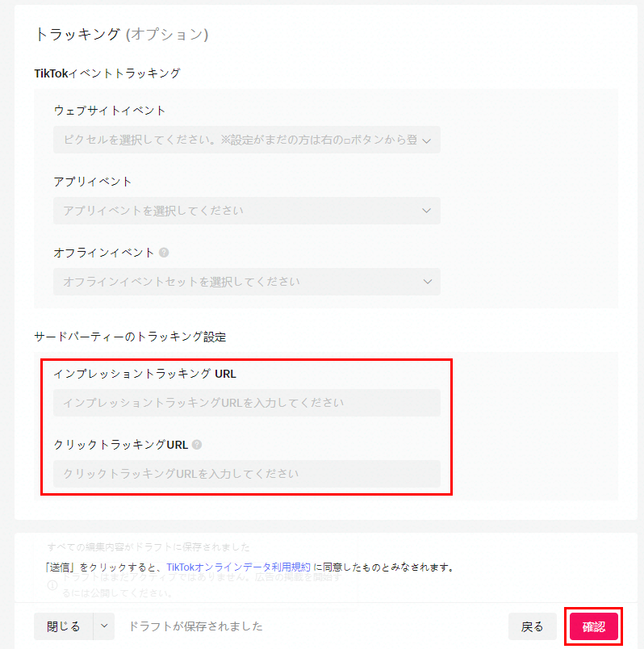The height and width of the screenshot is (649, 644).
Task: Click the chevron arrow in オフラインイベント field
Action: [426, 282]
